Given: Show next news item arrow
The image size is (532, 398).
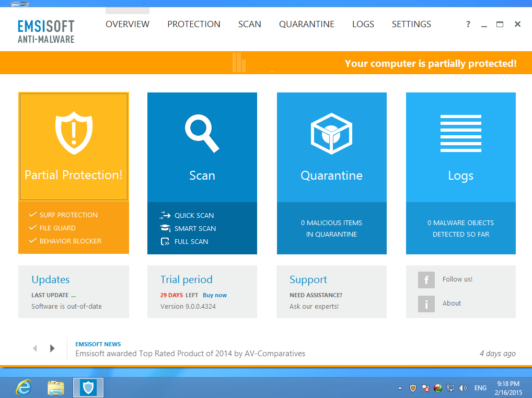Looking at the screenshot, I should (52, 348).
